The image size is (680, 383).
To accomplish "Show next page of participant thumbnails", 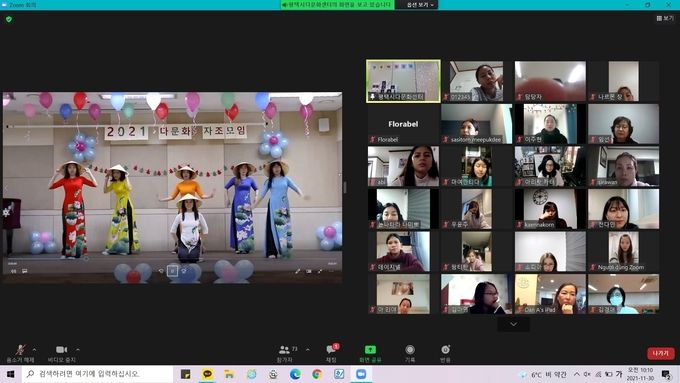I will [513, 324].
